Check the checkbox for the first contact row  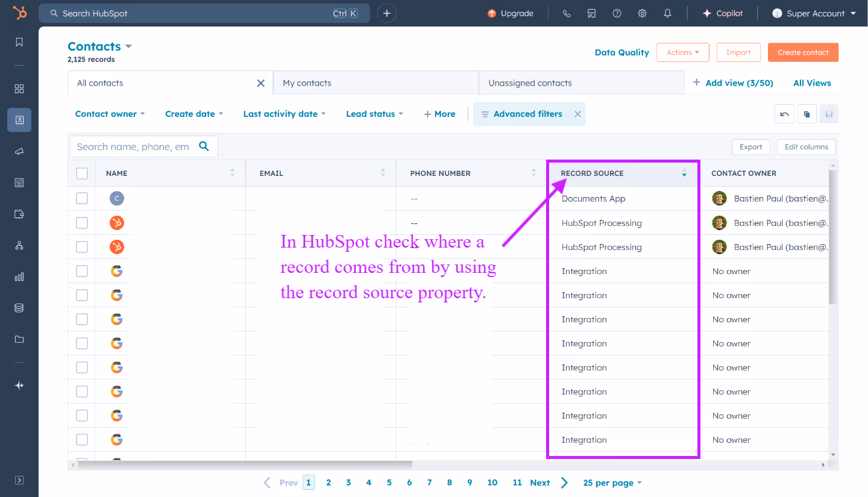pyautogui.click(x=82, y=198)
